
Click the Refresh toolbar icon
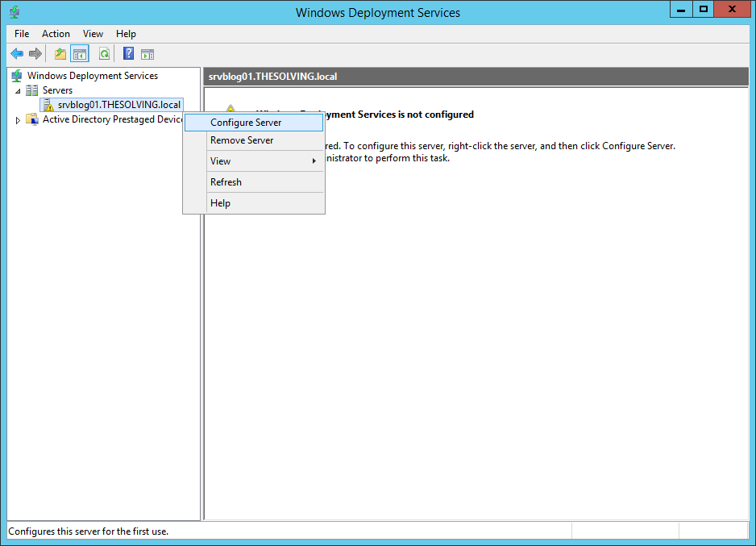[x=105, y=53]
